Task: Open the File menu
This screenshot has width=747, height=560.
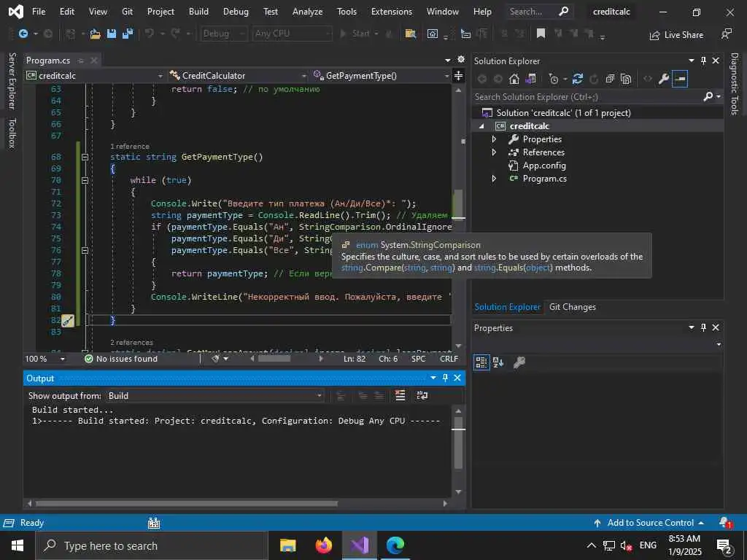Action: (39, 12)
